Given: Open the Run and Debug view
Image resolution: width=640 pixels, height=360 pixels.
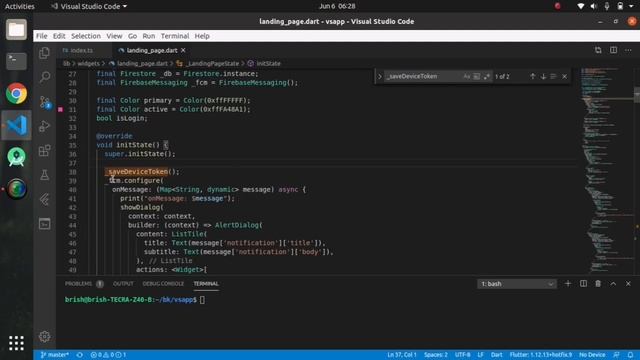Looking at the screenshot, I should click(44, 126).
